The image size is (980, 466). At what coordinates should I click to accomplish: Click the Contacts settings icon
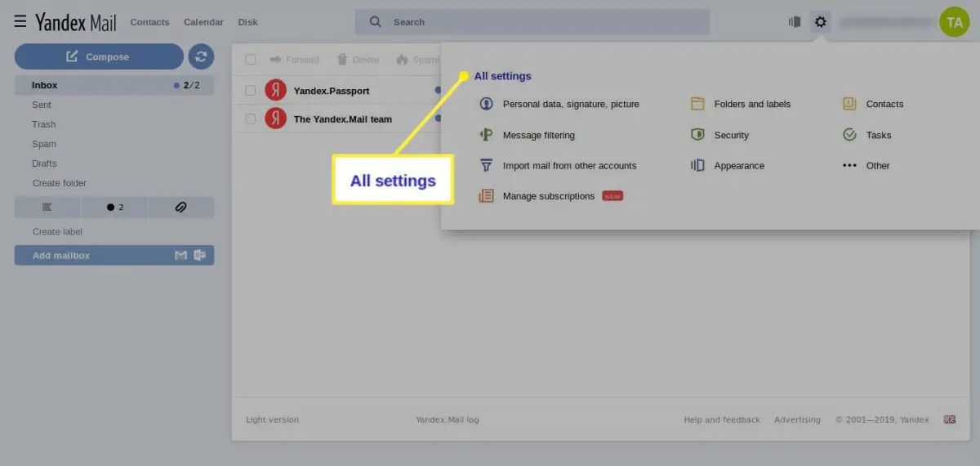(x=849, y=104)
